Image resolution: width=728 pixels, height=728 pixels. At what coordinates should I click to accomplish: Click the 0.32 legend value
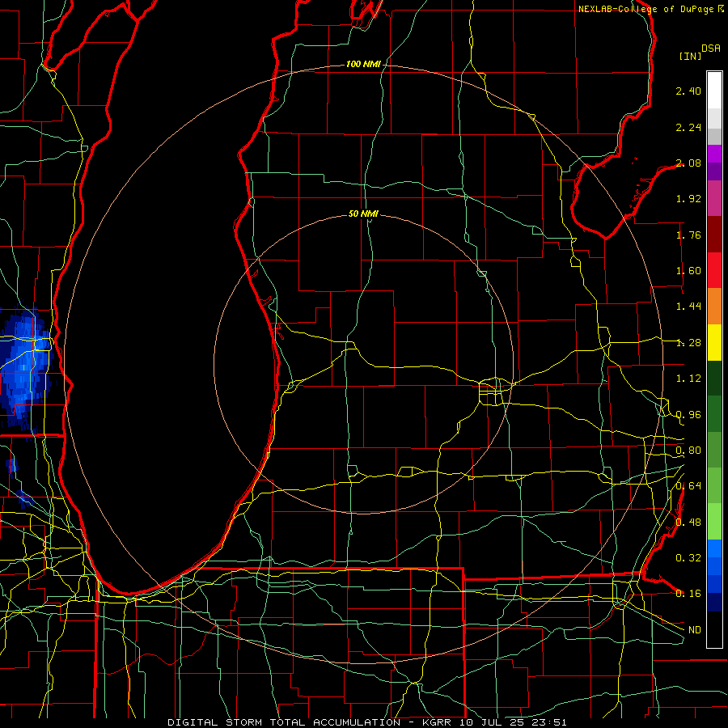pos(688,557)
